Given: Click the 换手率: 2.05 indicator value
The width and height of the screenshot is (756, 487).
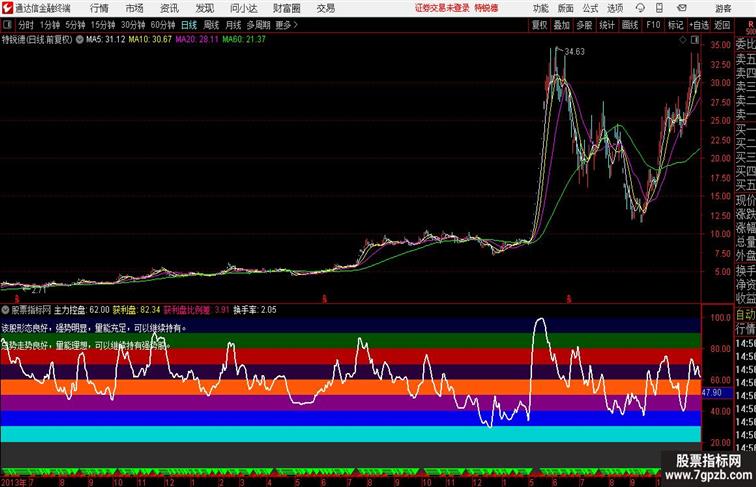Looking at the screenshot, I should click(x=255, y=310).
